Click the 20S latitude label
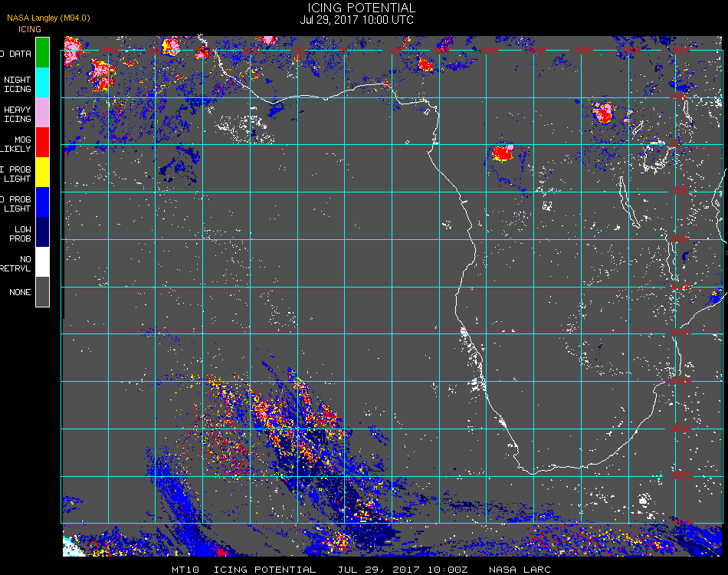728x575 pixels. click(680, 333)
